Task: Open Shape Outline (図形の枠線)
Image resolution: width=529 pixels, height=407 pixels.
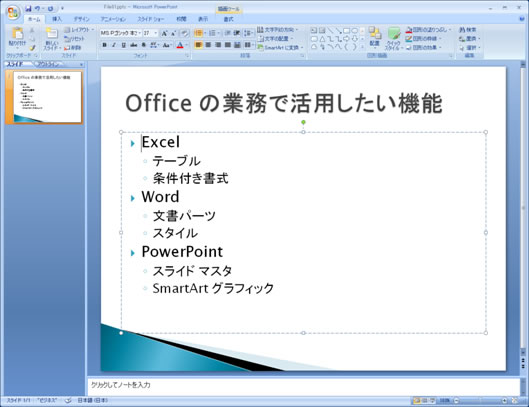Action: tap(424, 39)
